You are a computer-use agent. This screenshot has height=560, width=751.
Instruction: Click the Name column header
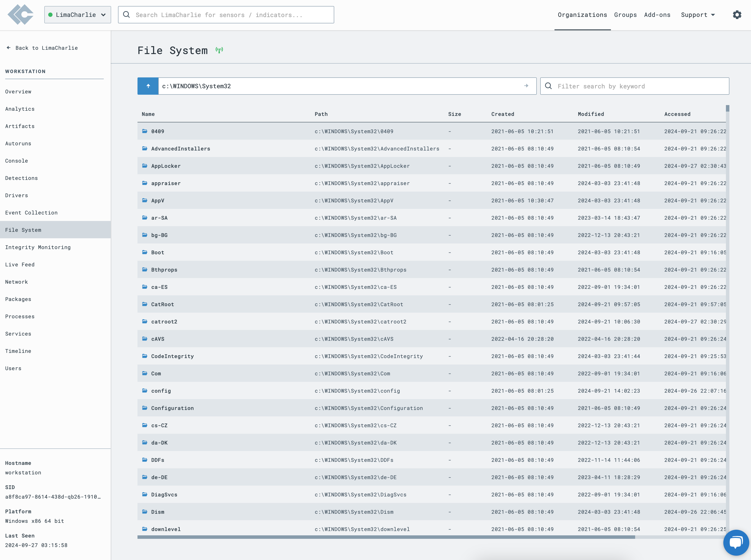pos(148,114)
